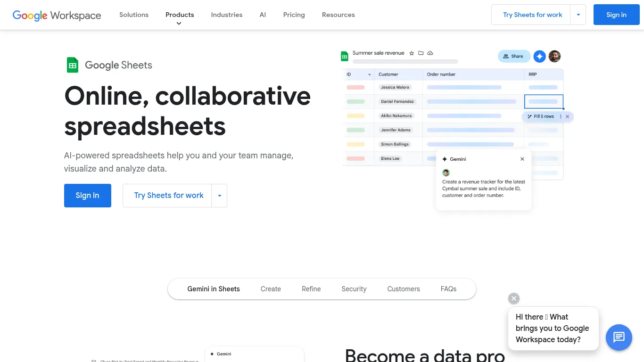Open the ID column filter dropdown
This screenshot has width=644, height=362.
369,74
